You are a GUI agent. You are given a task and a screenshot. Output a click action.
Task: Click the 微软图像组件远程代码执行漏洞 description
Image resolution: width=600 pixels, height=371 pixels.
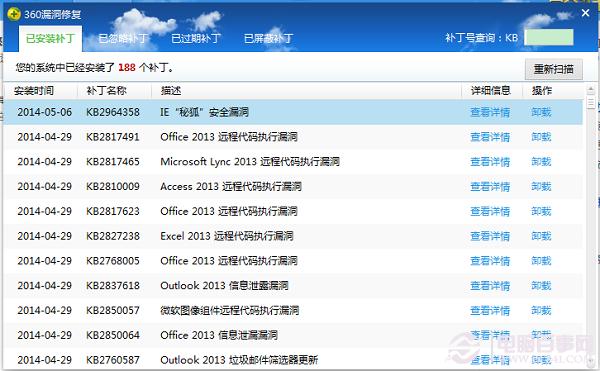[x=230, y=311]
